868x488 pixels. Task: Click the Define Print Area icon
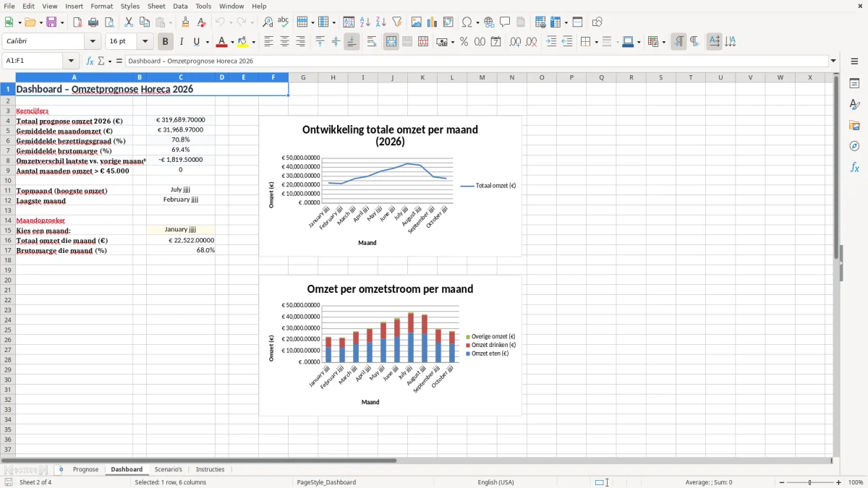pyautogui.click(x=540, y=22)
